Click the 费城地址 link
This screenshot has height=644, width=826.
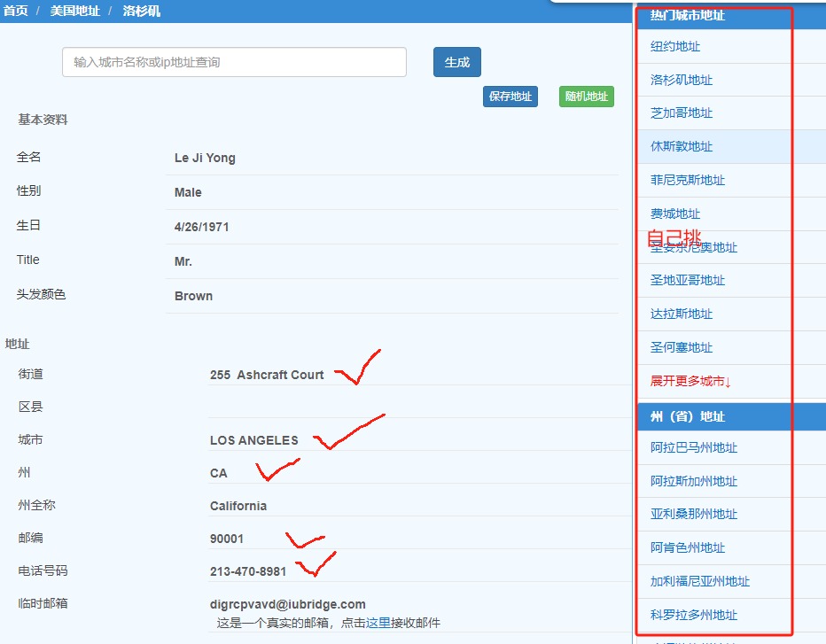[x=675, y=213]
